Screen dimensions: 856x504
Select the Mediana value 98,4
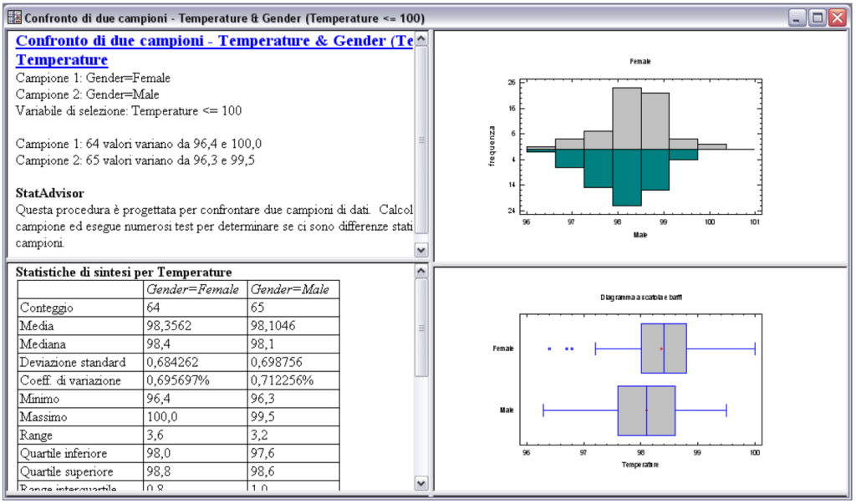pos(157,344)
